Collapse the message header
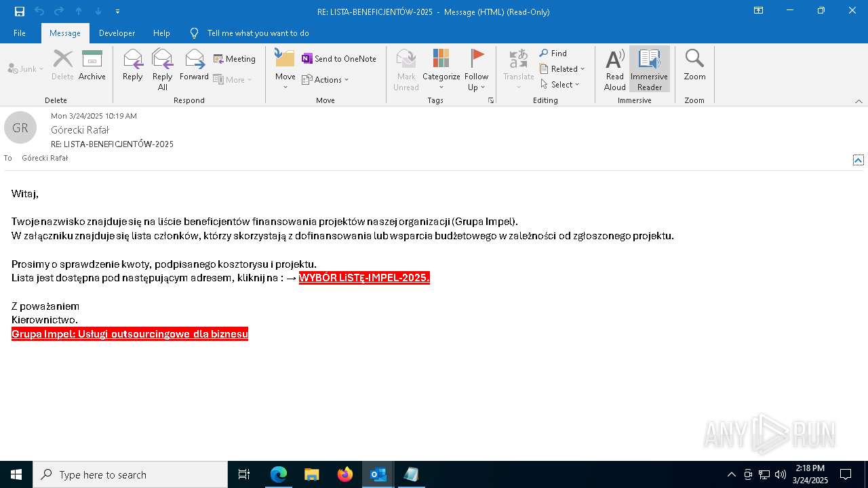This screenshot has height=488, width=868. pyautogui.click(x=859, y=160)
